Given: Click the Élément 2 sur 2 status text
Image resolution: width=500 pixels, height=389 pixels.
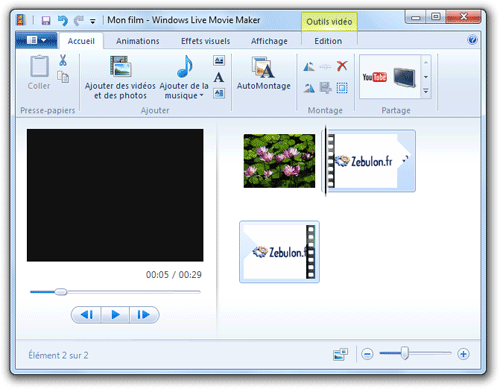Looking at the screenshot, I should tap(58, 355).
